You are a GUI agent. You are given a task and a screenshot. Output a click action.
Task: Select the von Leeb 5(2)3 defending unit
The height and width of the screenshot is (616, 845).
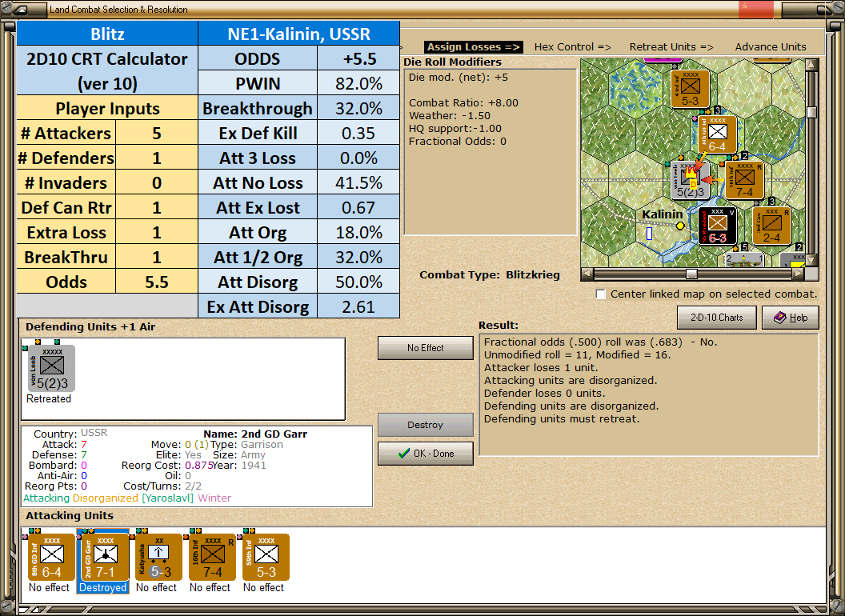point(51,368)
